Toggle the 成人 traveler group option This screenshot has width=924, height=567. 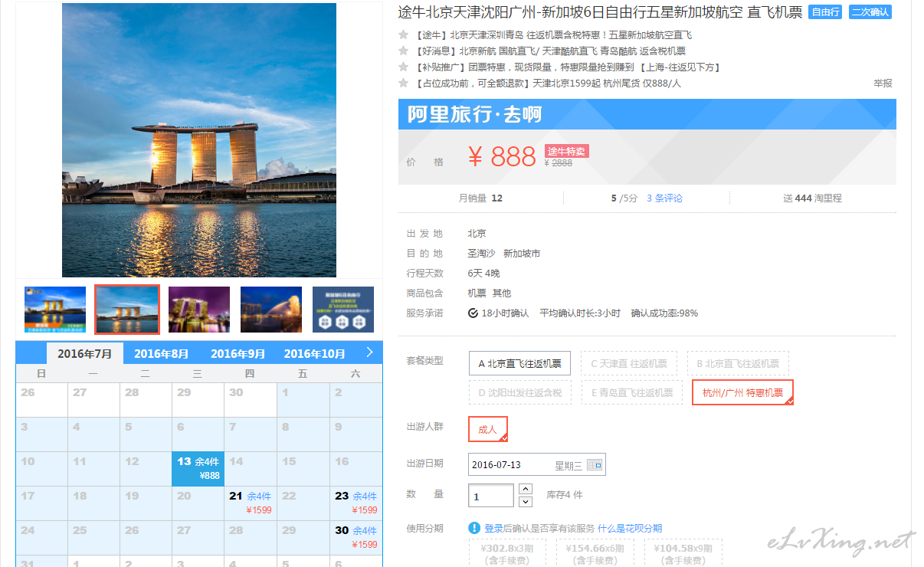(488, 429)
